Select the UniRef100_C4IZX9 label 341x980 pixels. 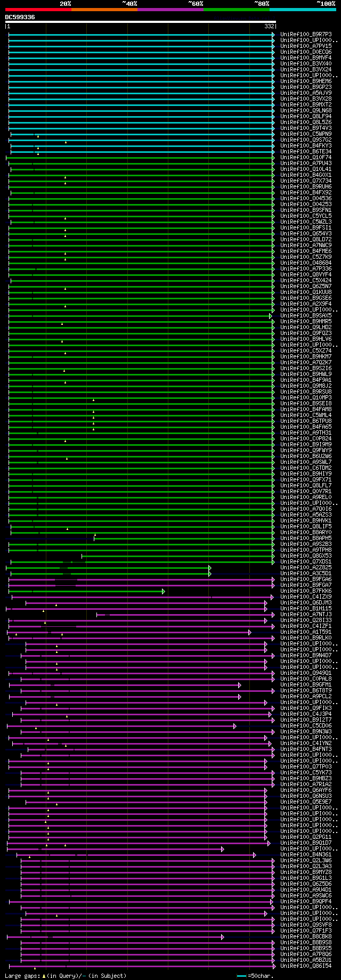click(306, 597)
